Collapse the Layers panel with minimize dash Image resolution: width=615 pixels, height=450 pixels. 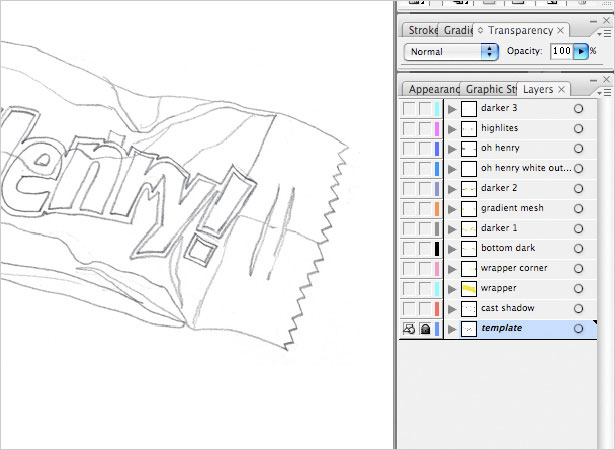[x=593, y=80]
